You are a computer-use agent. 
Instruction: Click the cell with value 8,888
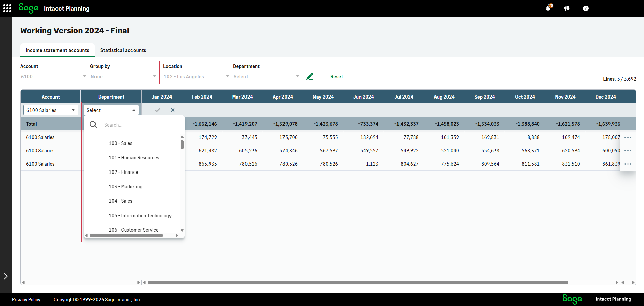tap(533, 137)
